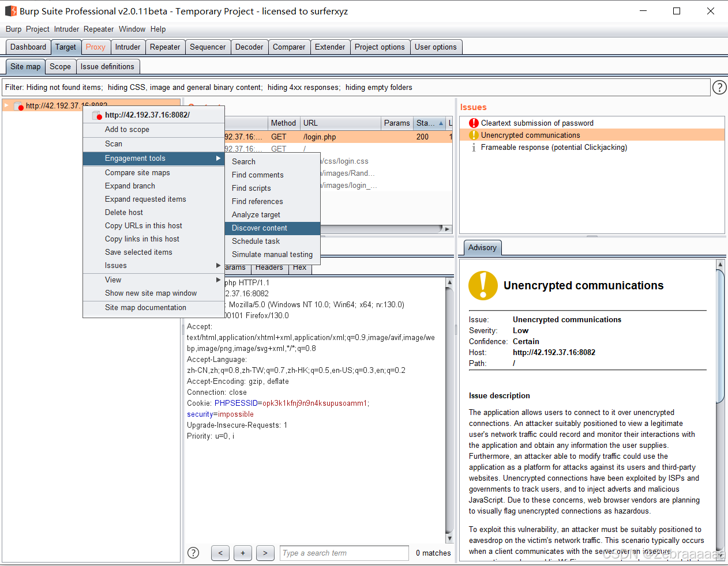Switch to the Extender tab
The height and width of the screenshot is (566, 728).
click(330, 47)
